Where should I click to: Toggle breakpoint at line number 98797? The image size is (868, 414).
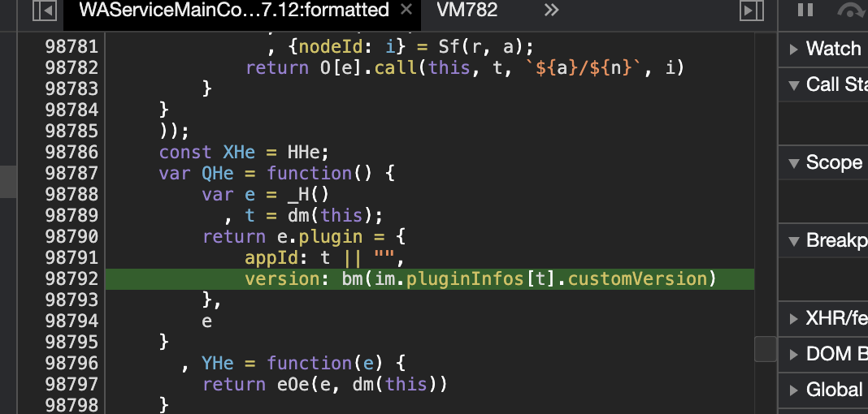pos(72,384)
